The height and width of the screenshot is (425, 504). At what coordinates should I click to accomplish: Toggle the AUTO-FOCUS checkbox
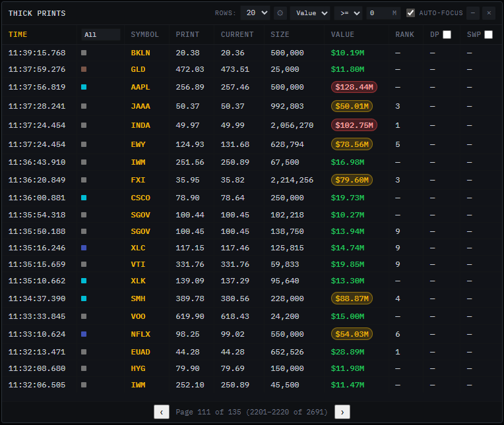[410, 13]
